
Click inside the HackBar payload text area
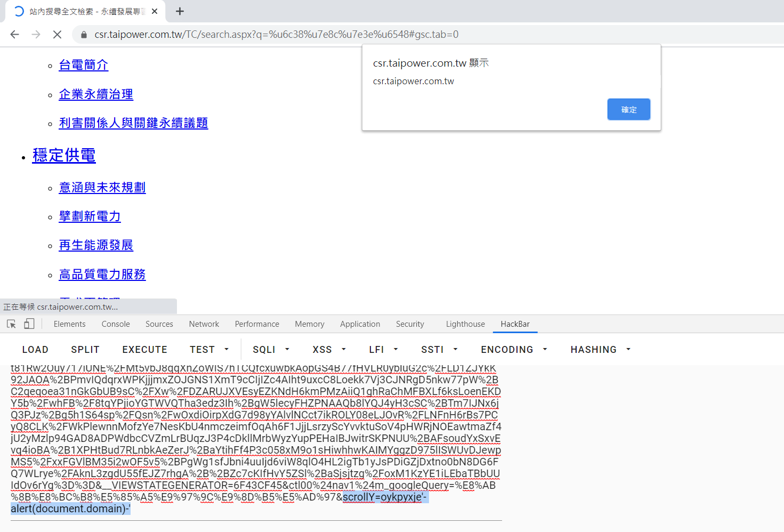[x=256, y=442]
